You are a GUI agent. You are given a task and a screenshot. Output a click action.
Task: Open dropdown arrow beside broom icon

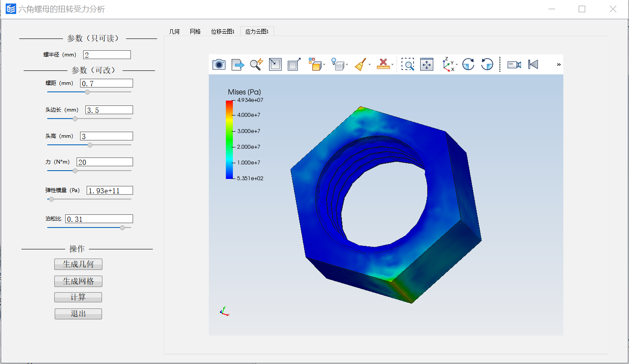(x=369, y=65)
